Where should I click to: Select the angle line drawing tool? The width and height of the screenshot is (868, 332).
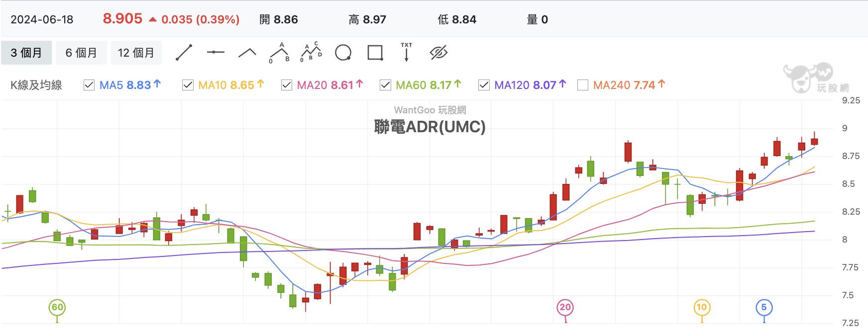[x=247, y=53]
